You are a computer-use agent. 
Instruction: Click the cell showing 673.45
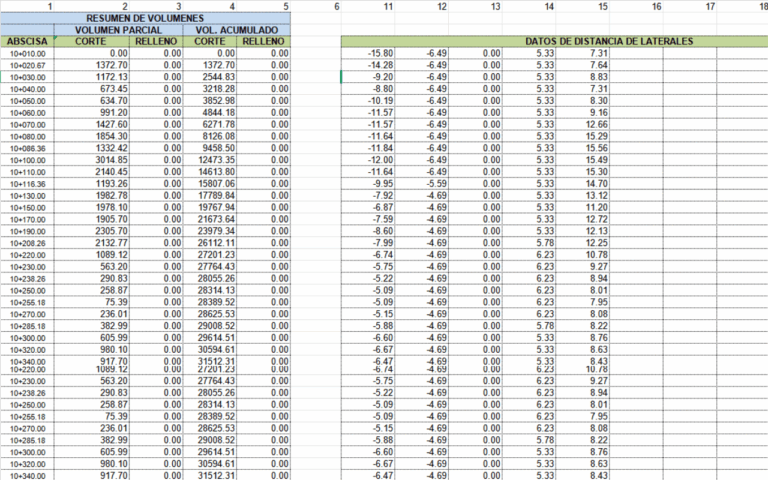pos(92,89)
